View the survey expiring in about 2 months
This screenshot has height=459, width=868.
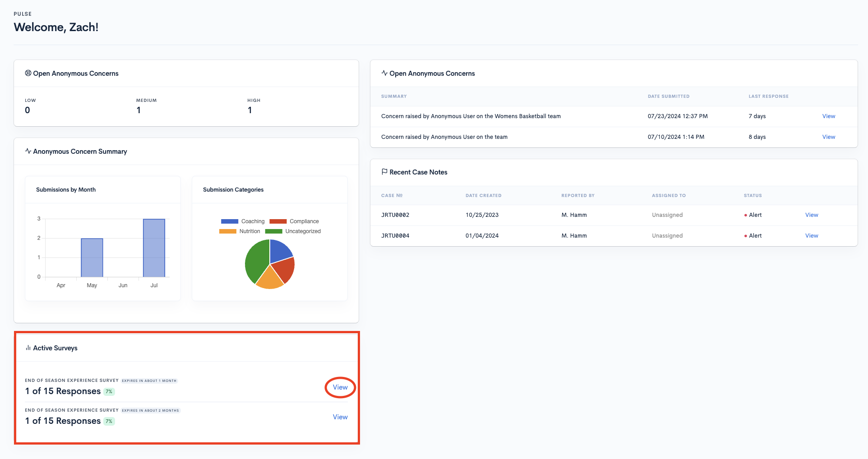(x=340, y=417)
